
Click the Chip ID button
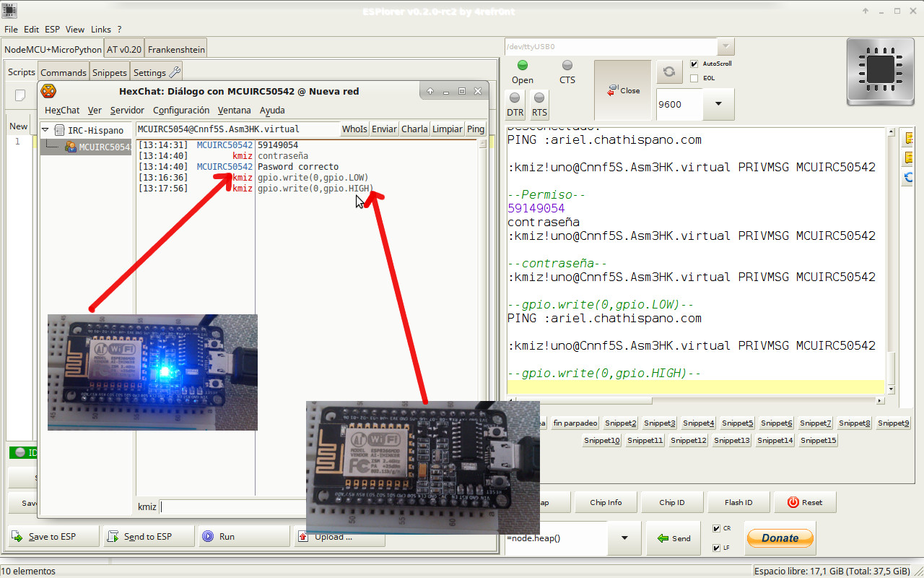(672, 502)
